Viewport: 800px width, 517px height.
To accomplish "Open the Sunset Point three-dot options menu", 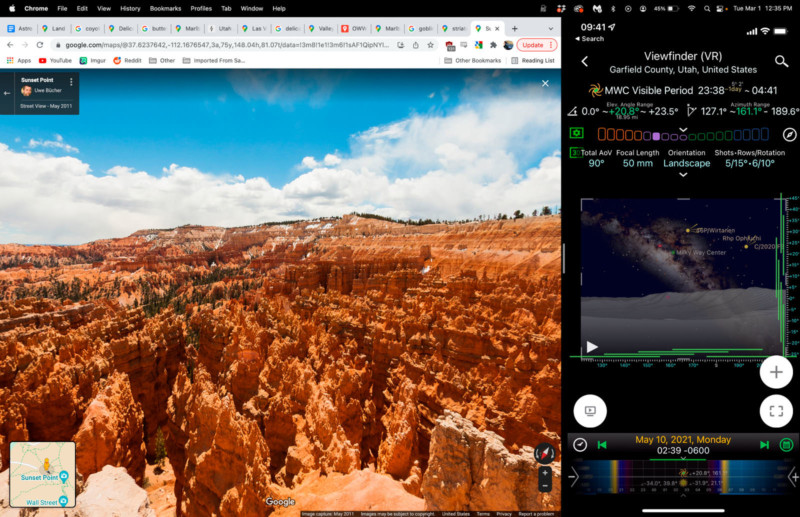I will point(71,81).
